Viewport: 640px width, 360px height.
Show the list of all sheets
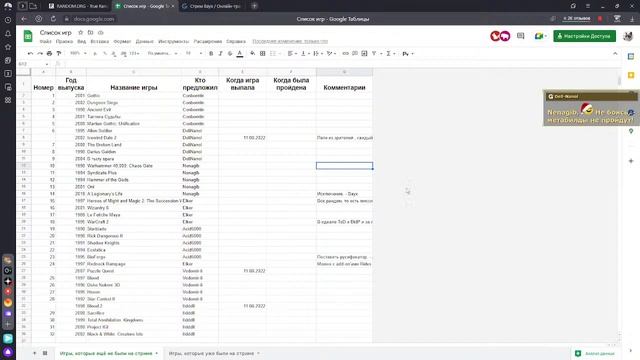pyautogui.click(x=45, y=353)
